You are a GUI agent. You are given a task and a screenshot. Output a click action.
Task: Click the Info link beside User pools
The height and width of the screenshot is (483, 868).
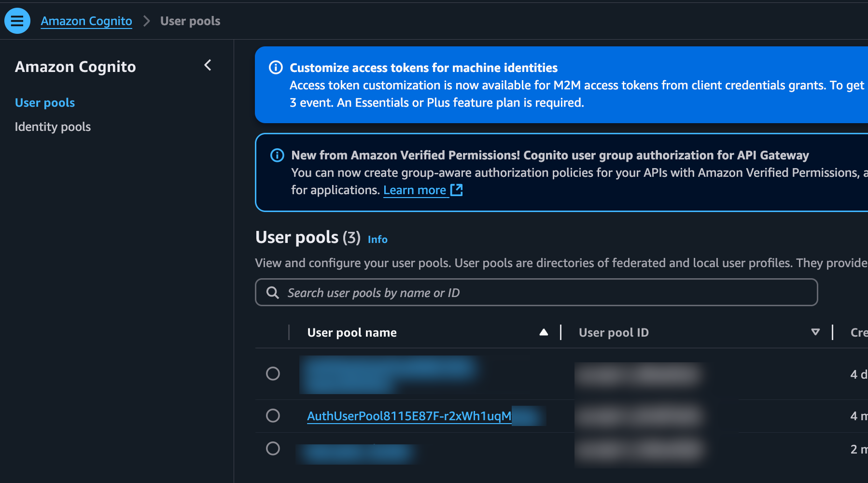[378, 240]
